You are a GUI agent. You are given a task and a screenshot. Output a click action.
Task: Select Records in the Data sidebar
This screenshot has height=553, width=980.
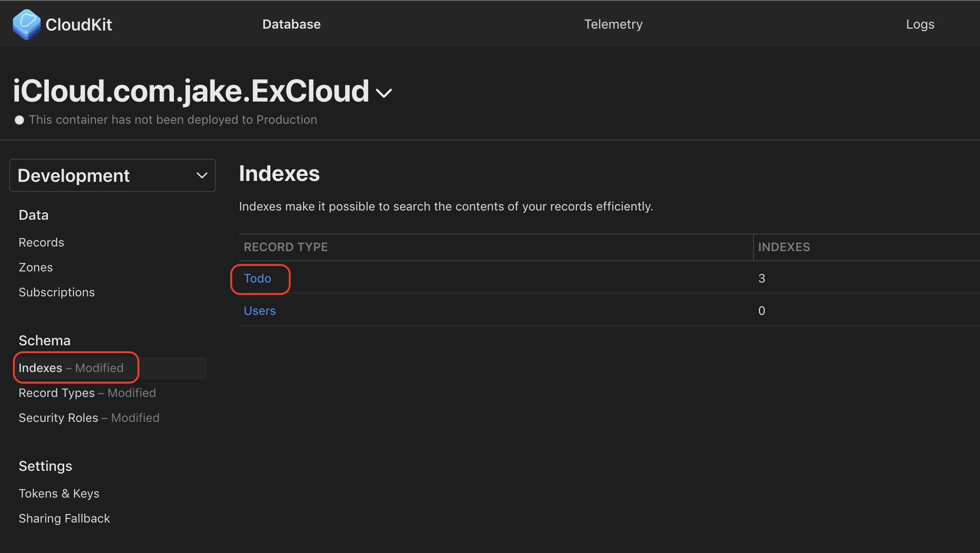(x=41, y=242)
